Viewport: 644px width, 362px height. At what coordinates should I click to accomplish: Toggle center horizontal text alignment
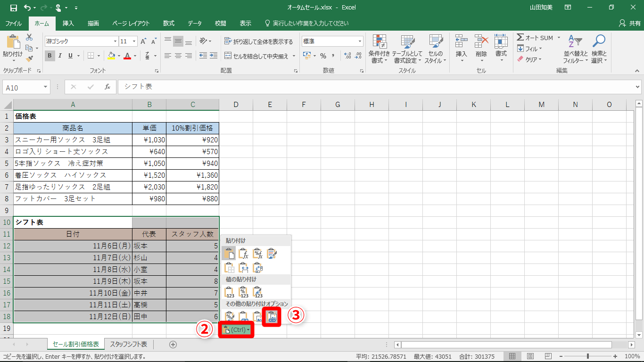(178, 56)
